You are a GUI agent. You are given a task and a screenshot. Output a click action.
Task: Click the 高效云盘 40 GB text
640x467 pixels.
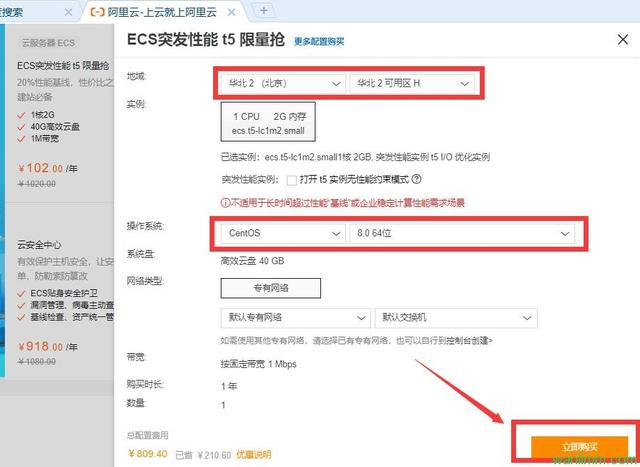tap(252, 261)
